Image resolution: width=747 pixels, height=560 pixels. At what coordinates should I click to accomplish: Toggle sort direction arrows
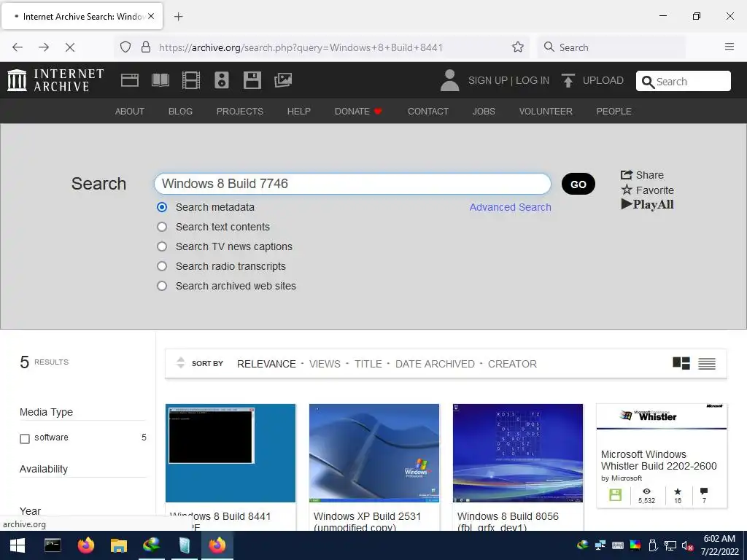181,363
